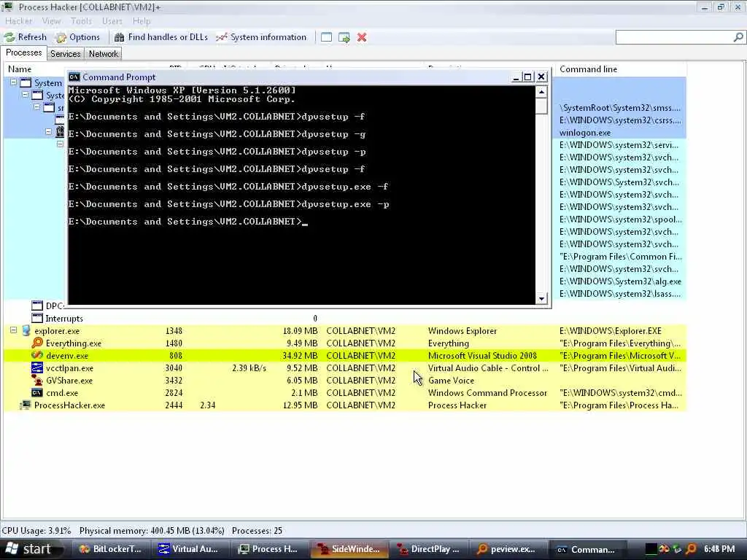747x560 pixels.
Task: Switch to BitLockerT... taskbar button
Action: (111, 549)
